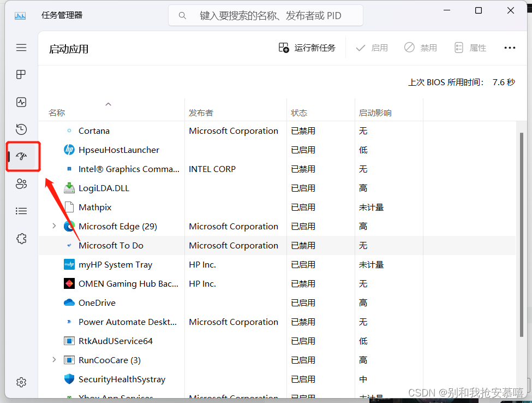Click the Power Automate Desktop icon
Viewport: 532px width, 403px height.
click(69, 322)
